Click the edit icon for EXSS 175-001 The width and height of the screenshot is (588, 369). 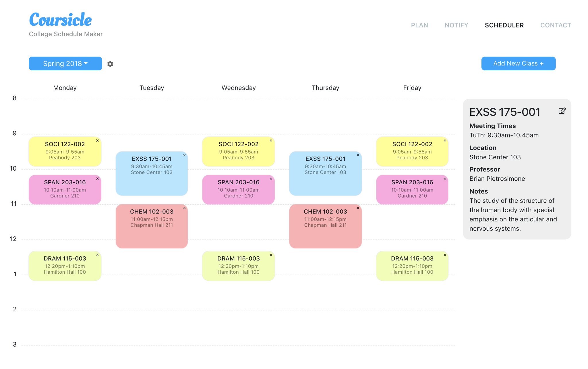[x=562, y=111]
